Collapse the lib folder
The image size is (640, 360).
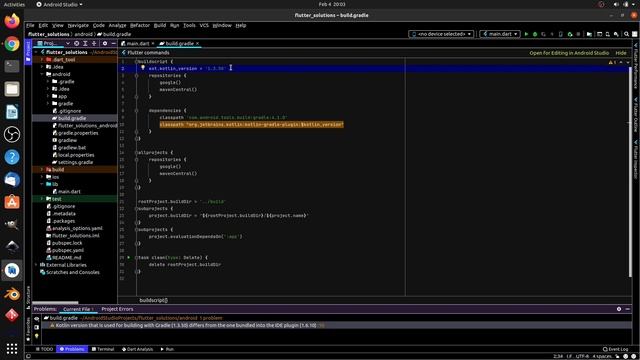click(42, 184)
